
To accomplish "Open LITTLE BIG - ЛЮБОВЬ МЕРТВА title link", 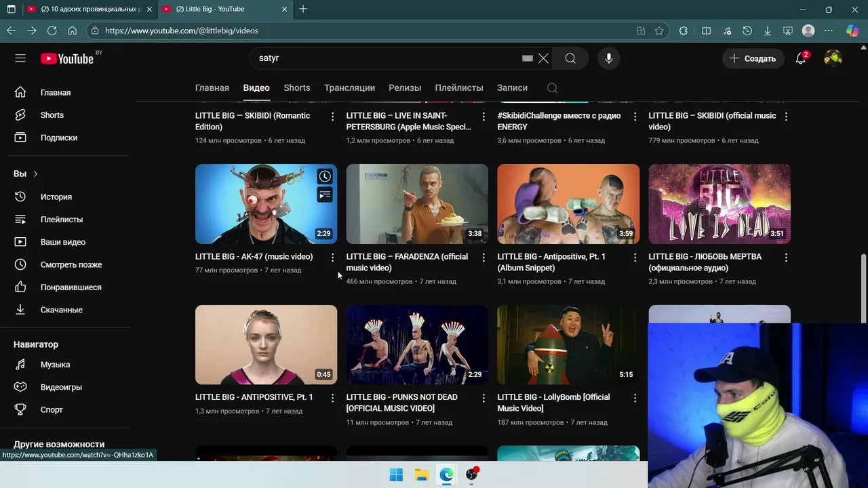I will 705,262.
